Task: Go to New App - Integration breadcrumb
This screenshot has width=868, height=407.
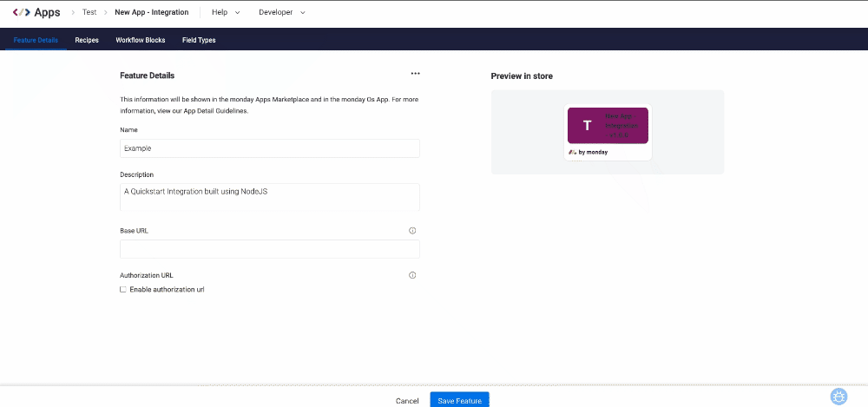Action: pyautogui.click(x=152, y=12)
